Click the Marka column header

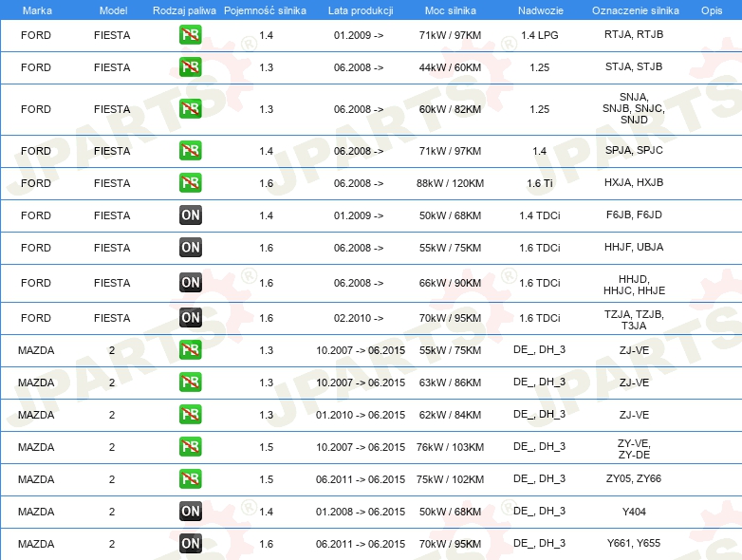(x=37, y=10)
